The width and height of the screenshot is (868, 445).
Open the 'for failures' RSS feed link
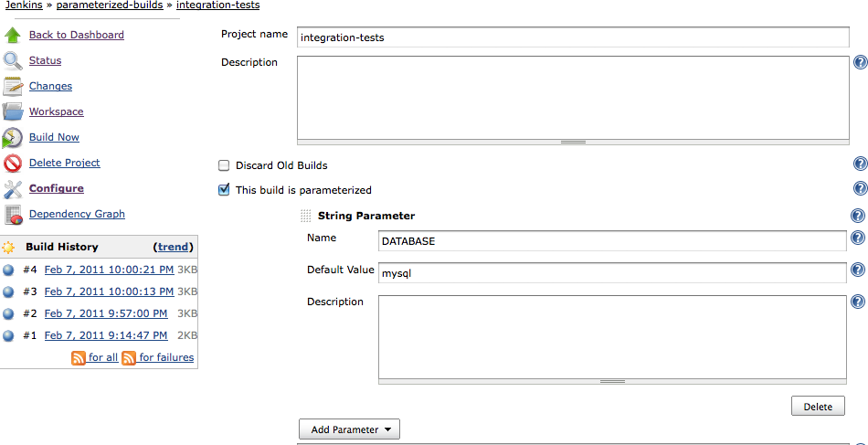point(166,357)
